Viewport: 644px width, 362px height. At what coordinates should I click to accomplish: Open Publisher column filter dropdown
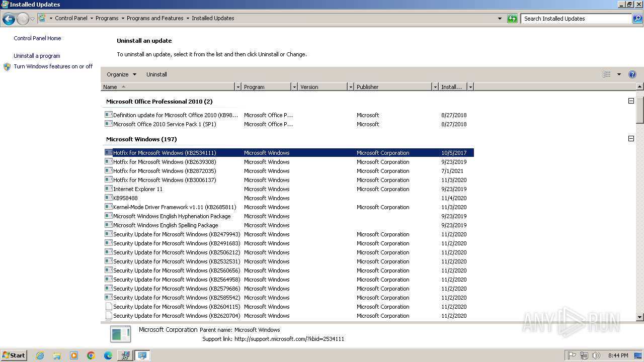[x=435, y=87]
